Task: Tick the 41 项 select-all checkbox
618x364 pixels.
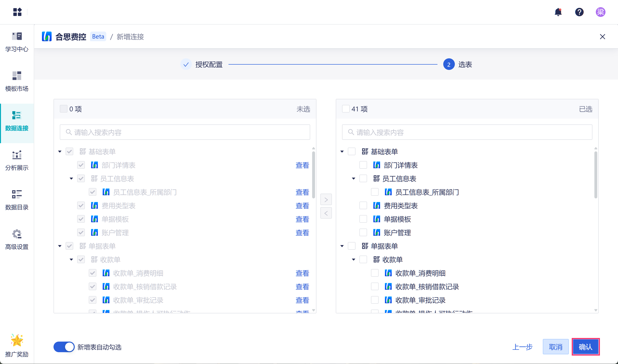Action: pos(346,109)
